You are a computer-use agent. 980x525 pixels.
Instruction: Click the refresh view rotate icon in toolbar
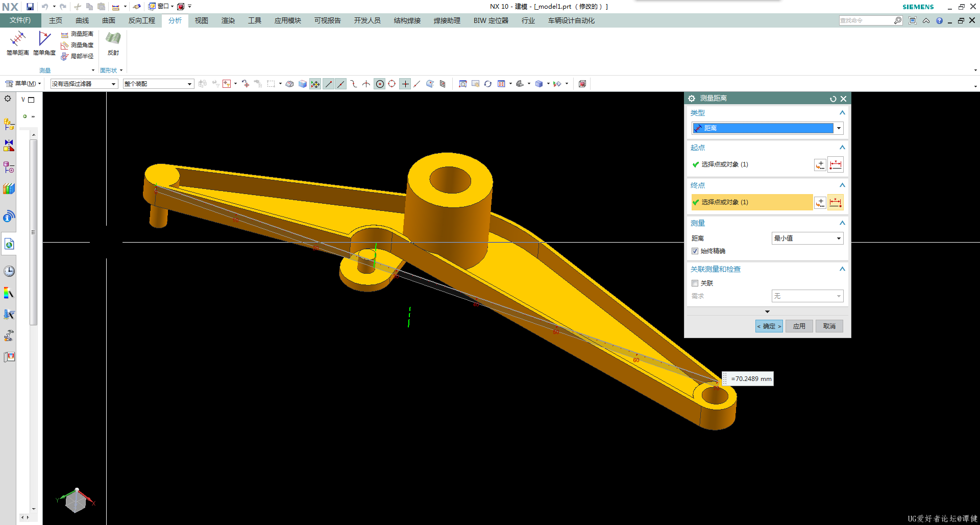click(488, 84)
